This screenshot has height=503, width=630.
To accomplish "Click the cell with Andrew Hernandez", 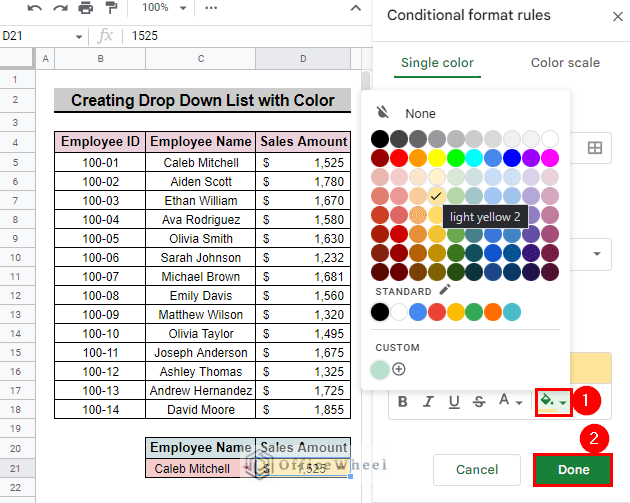I will tap(200, 391).
